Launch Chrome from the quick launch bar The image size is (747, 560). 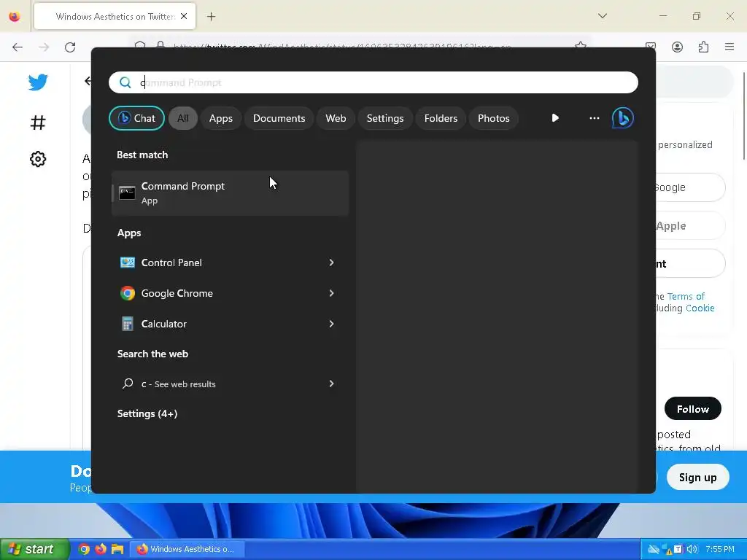click(84, 549)
